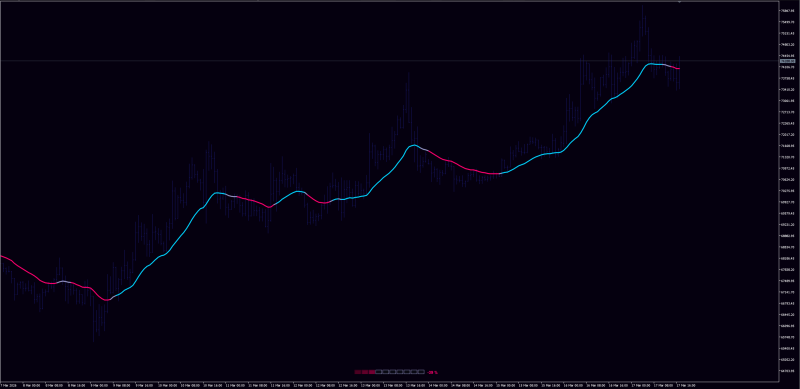Viewport: 800px width, 389px height.
Task: Select the horizontal current price line
Action: pyautogui.click(x=389, y=61)
